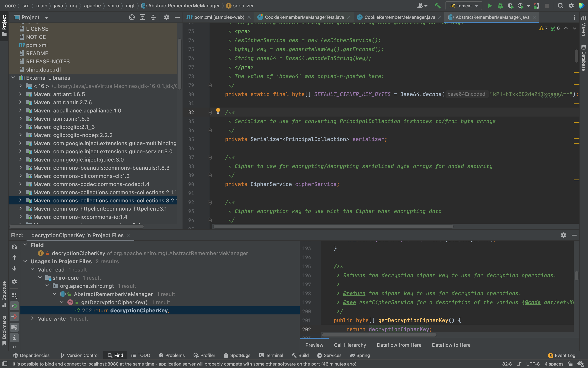This screenshot has height=368, width=588.
Task: Toggle the import statements filter below write access
Action: 14,327
